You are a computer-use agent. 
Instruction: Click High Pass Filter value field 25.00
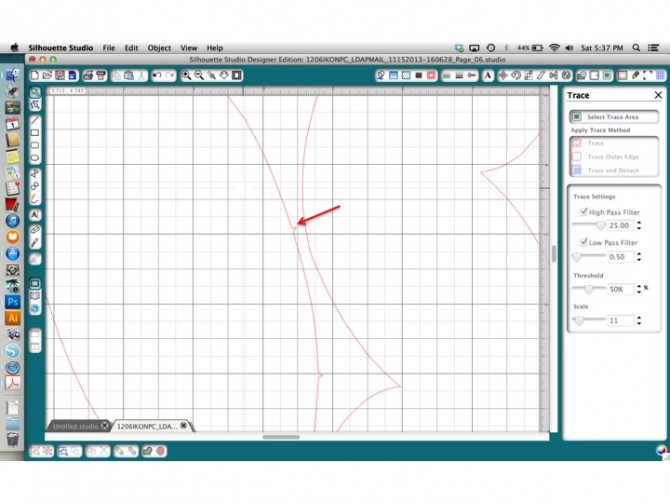620,225
